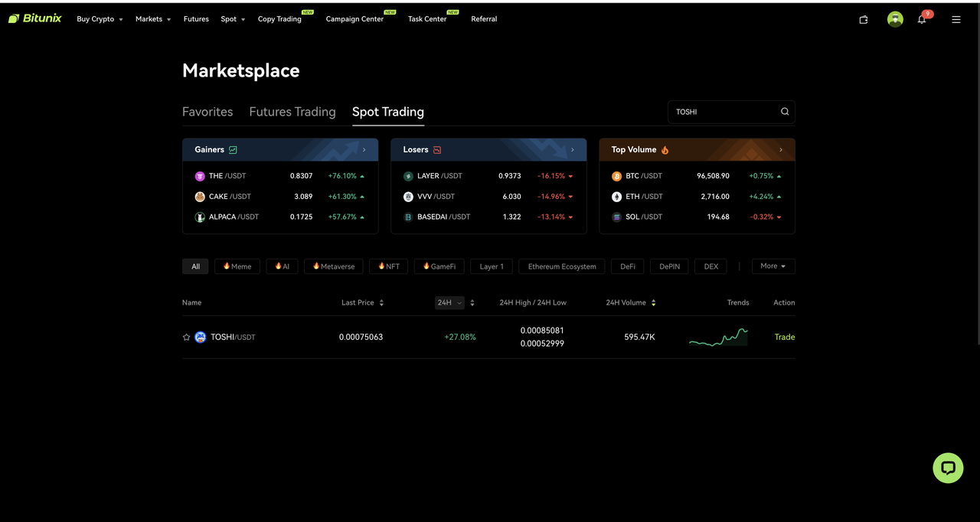Open the wallet icon in the top bar
Image resolution: width=980 pixels, height=522 pixels.
[x=863, y=20]
